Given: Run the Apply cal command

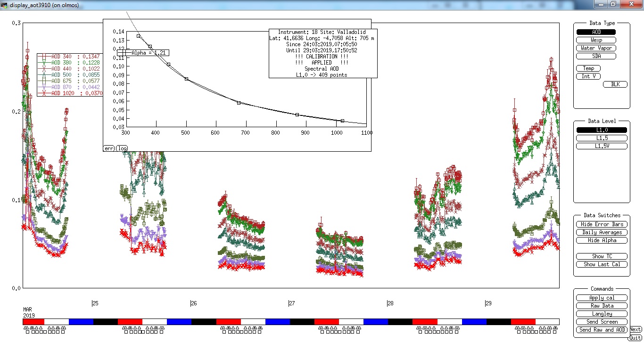Looking at the screenshot, I should (602, 298).
